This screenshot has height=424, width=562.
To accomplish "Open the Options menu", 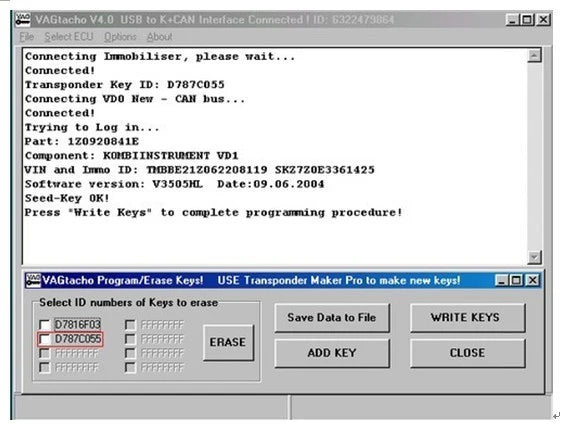I will [120, 37].
